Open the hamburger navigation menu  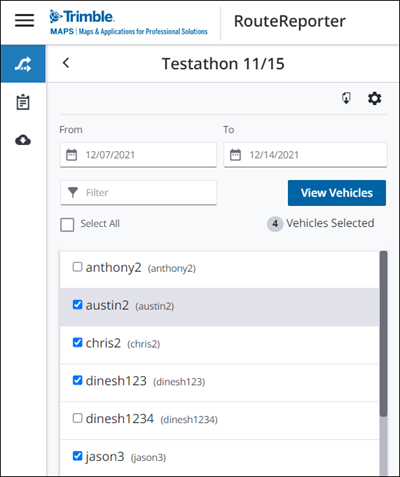[24, 20]
